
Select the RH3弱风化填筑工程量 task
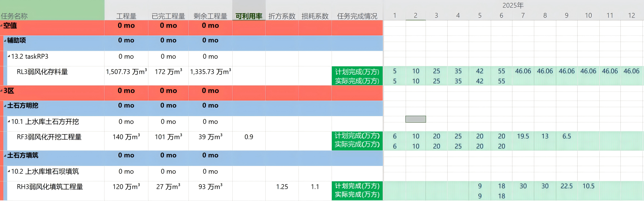pos(50,187)
